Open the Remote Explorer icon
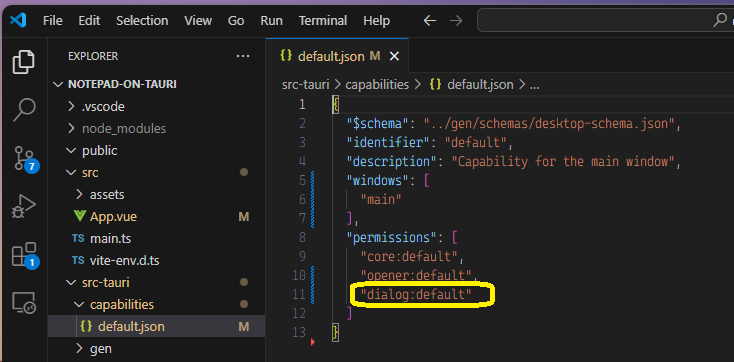The height and width of the screenshot is (362, 734). 23,303
